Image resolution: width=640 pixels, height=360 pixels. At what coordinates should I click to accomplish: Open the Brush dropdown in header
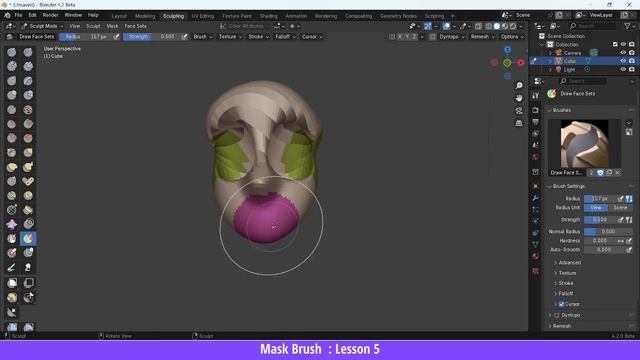coord(202,37)
